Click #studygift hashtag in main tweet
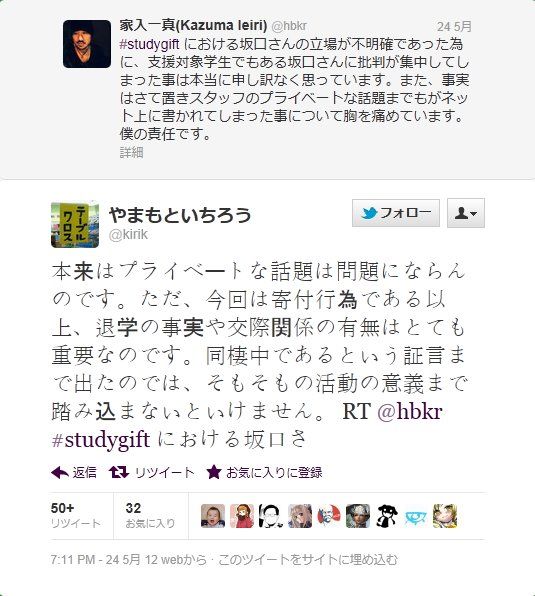 tap(101, 440)
